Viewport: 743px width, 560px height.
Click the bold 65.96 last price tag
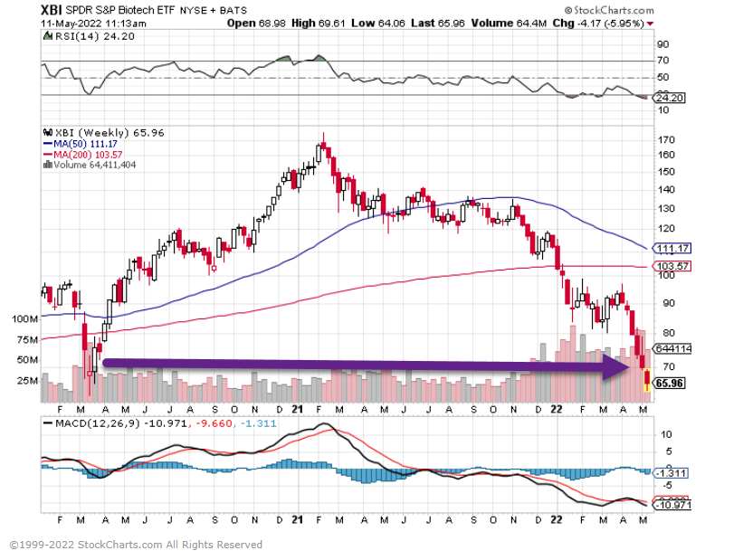(x=669, y=383)
